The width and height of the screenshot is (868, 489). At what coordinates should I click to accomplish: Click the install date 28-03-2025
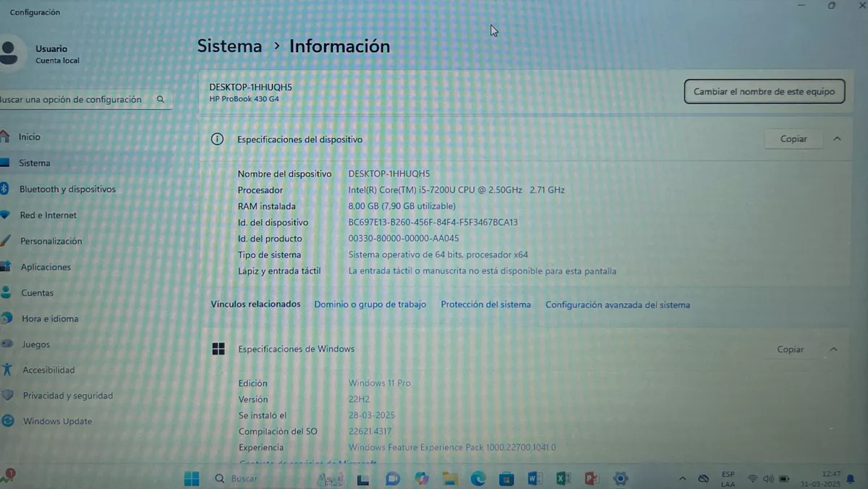(372, 415)
